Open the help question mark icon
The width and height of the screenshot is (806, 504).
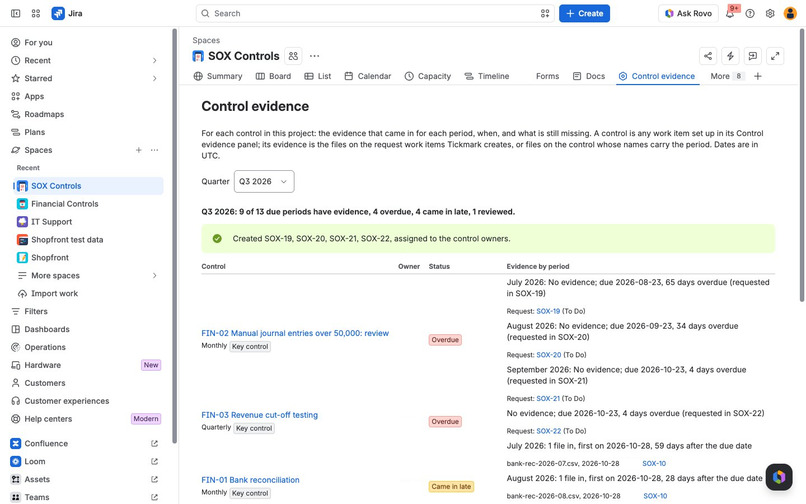pos(750,13)
